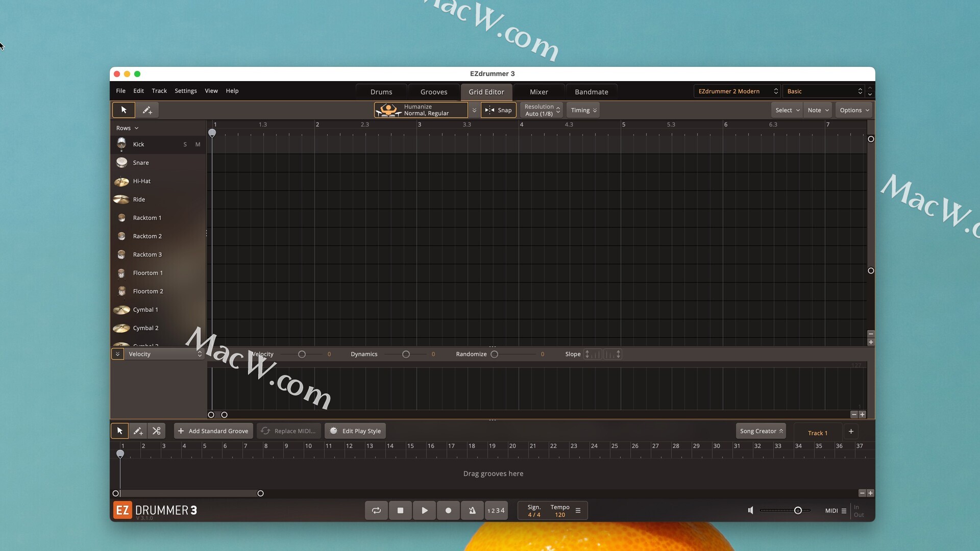Open the Basic preset selector
Viewport: 980px width, 551px height.
[824, 91]
